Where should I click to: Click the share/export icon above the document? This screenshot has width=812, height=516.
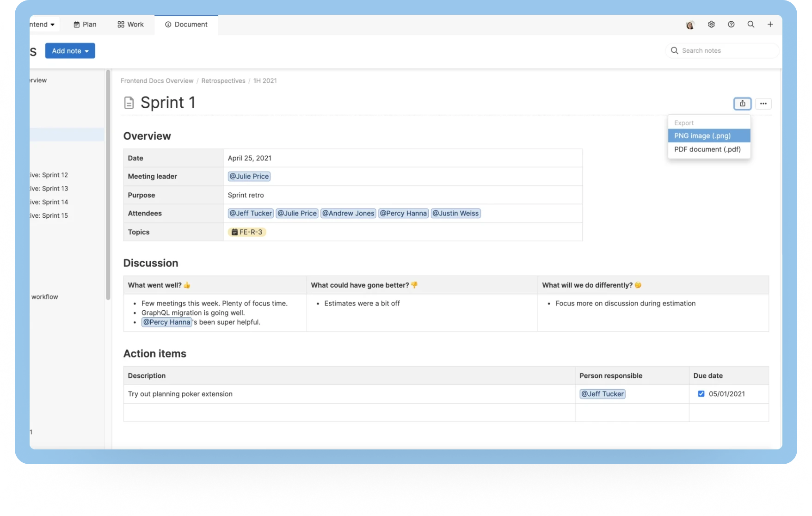coord(742,104)
